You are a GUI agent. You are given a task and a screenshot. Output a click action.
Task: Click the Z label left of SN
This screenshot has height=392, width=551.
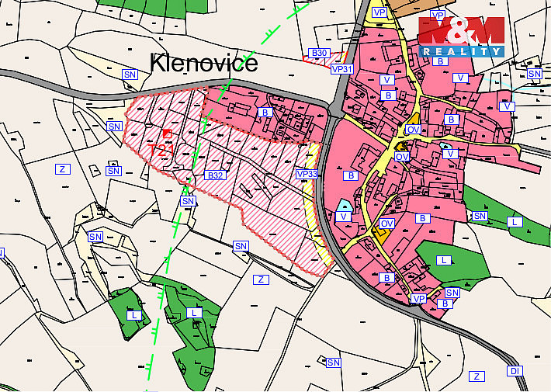click(63, 169)
